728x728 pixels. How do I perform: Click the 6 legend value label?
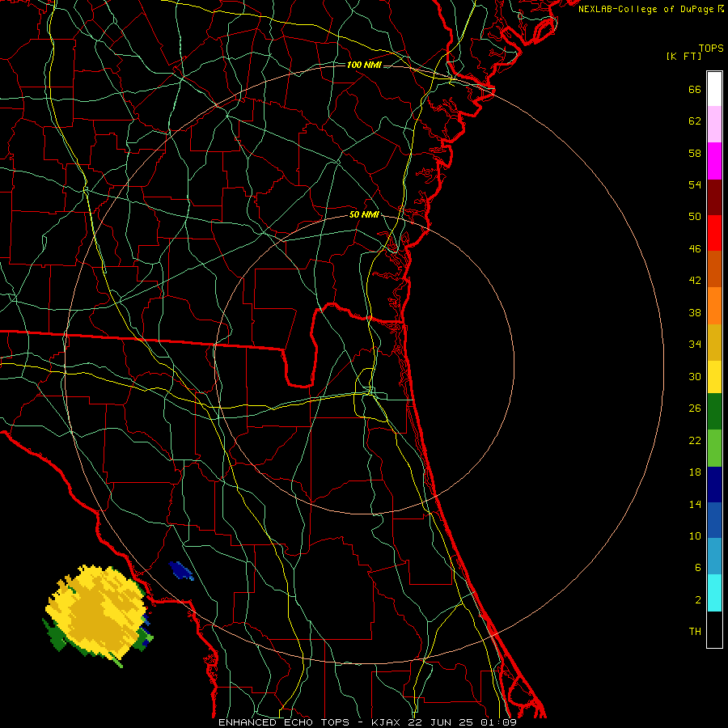[698, 568]
